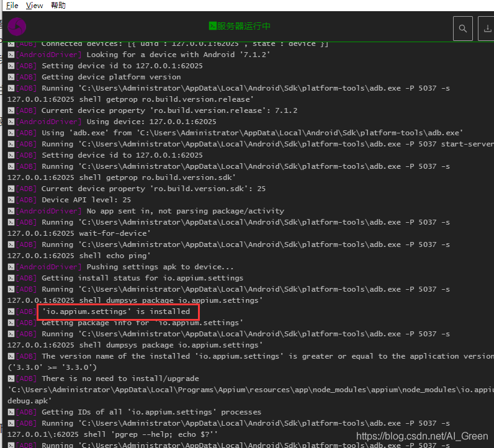Click the [ADB] tag on Device API level line
Screen dimensions: 494x448
[x=26, y=200]
